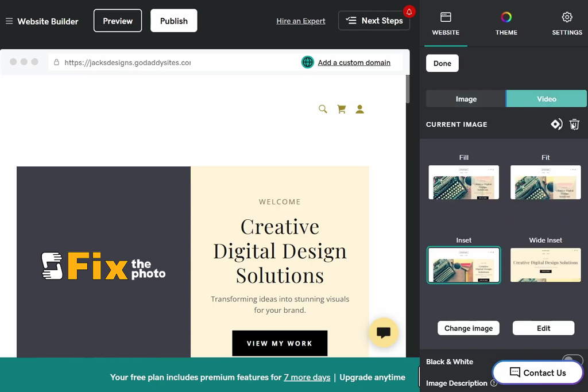Select the Video media tab
Image resolution: width=588 pixels, height=392 pixels.
point(547,99)
